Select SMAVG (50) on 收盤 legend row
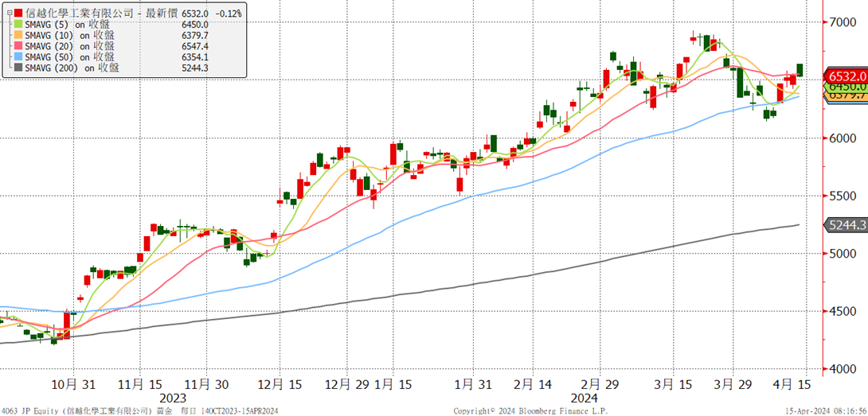This screenshot has width=868, height=416. (69, 57)
